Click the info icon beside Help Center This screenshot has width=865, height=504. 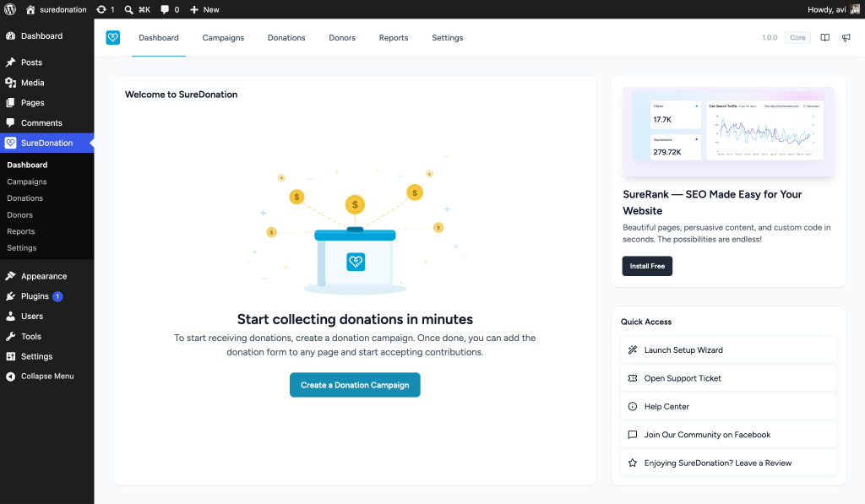point(633,406)
